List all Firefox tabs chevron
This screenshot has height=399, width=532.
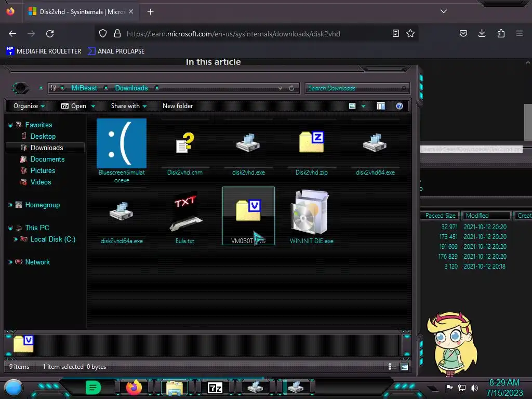click(x=444, y=11)
